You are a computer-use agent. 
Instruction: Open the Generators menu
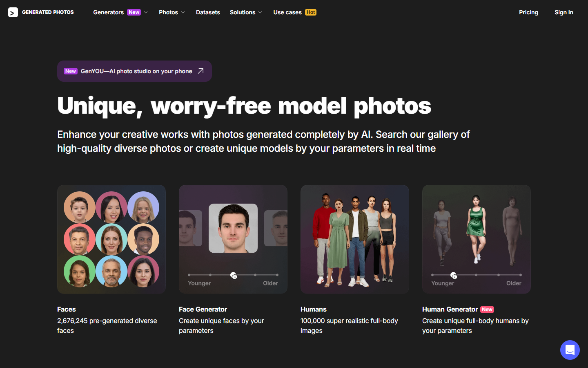tap(108, 12)
